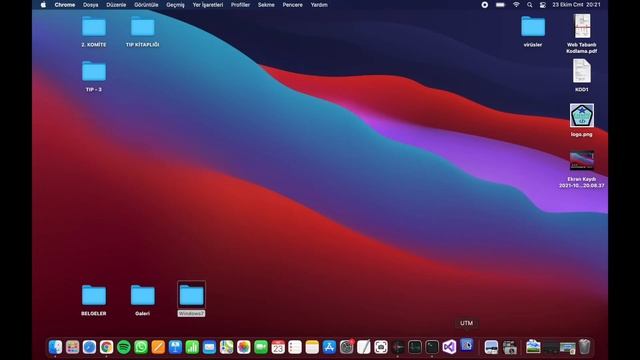Open the Dosya menu

[x=91, y=5]
